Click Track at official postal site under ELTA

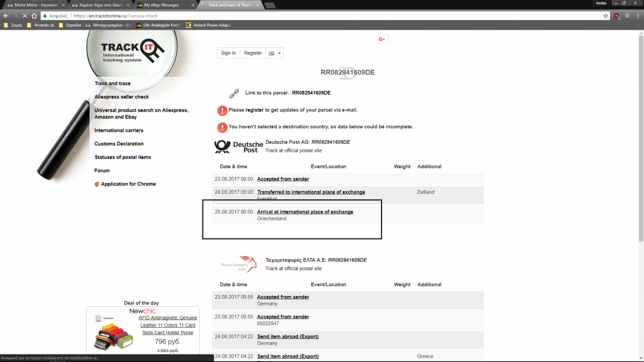(x=294, y=268)
